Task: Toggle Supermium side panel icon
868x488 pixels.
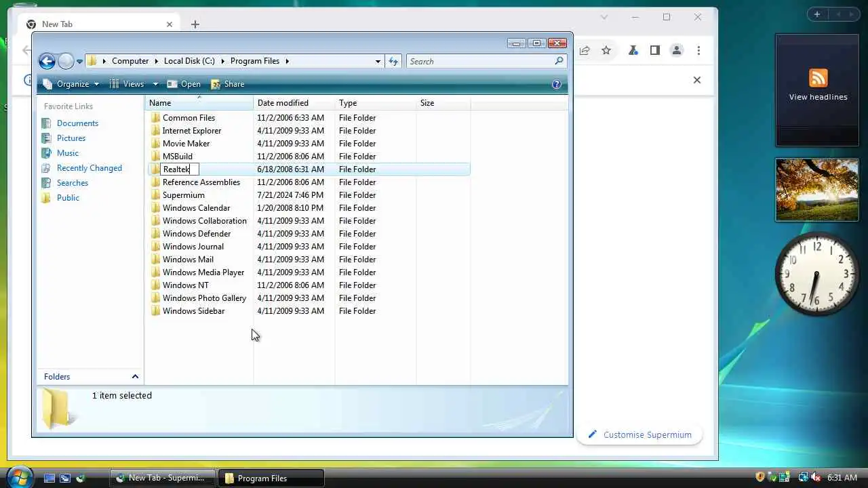Action: (x=654, y=50)
